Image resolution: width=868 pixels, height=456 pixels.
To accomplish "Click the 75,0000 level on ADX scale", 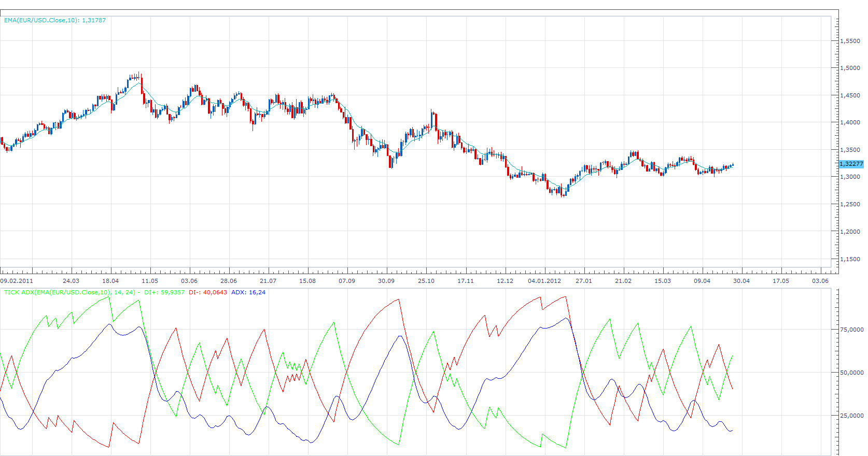I will pos(851,330).
